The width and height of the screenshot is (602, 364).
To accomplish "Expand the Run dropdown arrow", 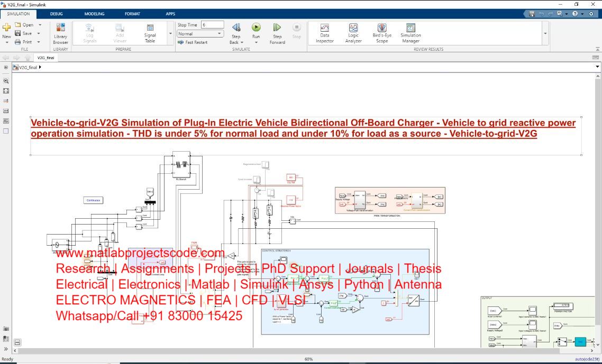I will click(256, 42).
